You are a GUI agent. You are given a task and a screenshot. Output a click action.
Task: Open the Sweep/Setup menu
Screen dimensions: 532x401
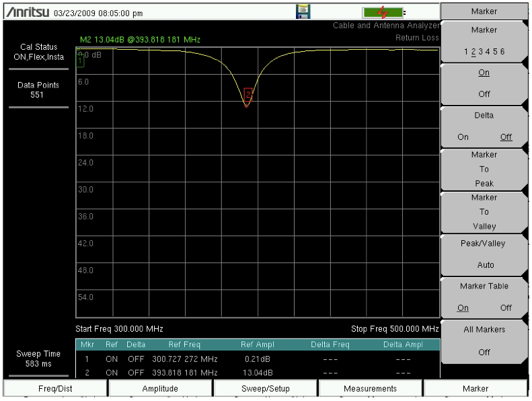pyautogui.click(x=265, y=388)
